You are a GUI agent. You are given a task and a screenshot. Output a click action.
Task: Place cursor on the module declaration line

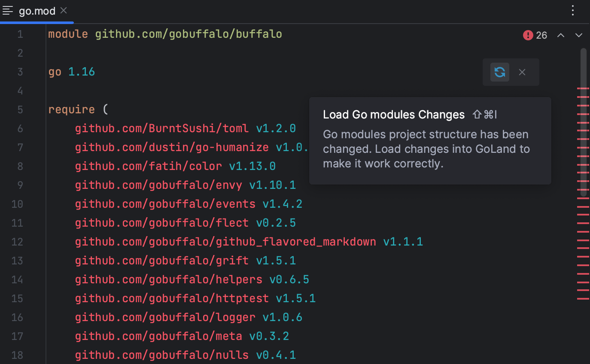[164, 33]
